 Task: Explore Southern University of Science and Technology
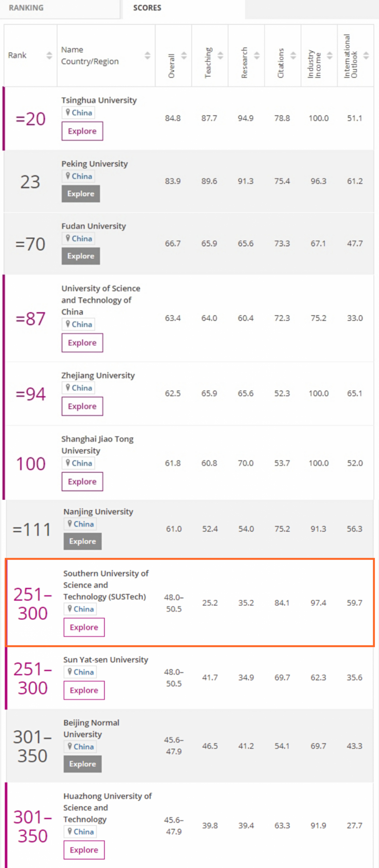(x=84, y=628)
